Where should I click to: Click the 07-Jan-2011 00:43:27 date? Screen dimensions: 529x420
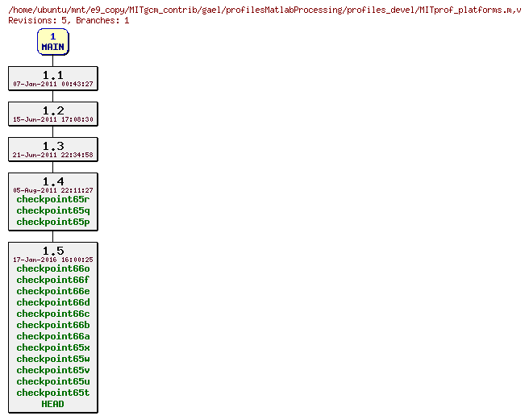(53, 84)
